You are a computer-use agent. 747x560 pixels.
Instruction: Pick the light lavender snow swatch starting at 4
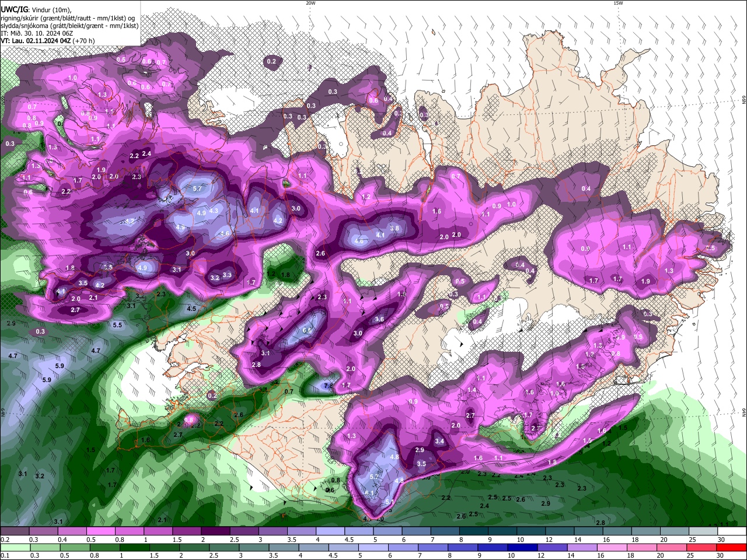[330, 531]
